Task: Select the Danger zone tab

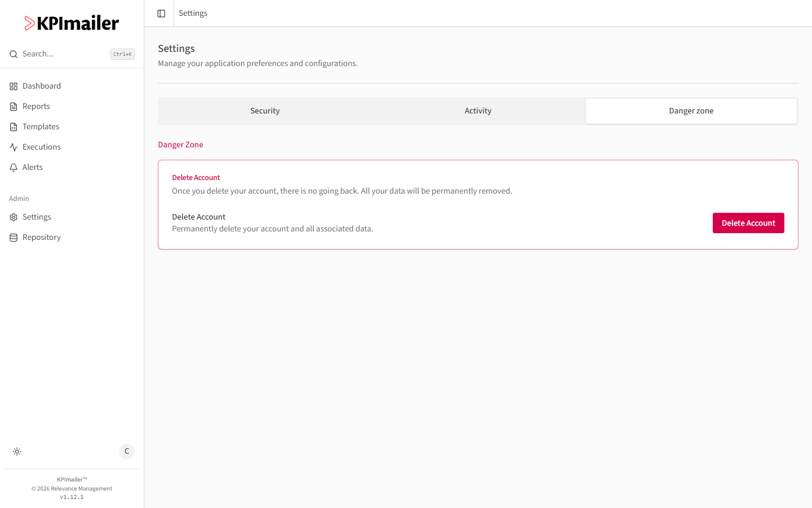Action: tap(691, 111)
